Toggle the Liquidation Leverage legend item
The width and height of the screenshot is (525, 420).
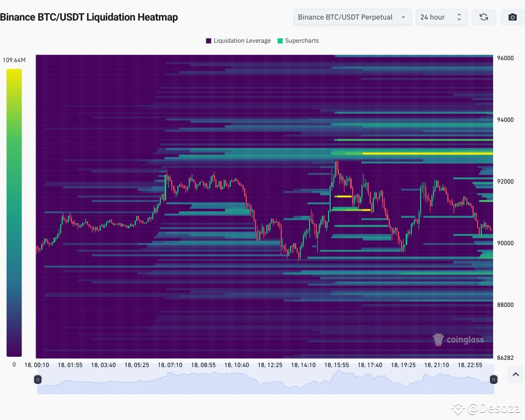238,41
